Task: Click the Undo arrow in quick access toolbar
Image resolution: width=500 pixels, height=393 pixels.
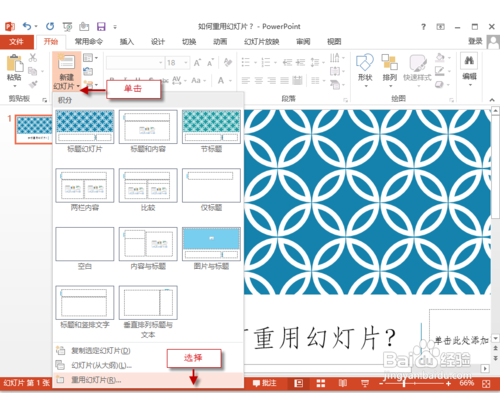Action: click(x=27, y=26)
